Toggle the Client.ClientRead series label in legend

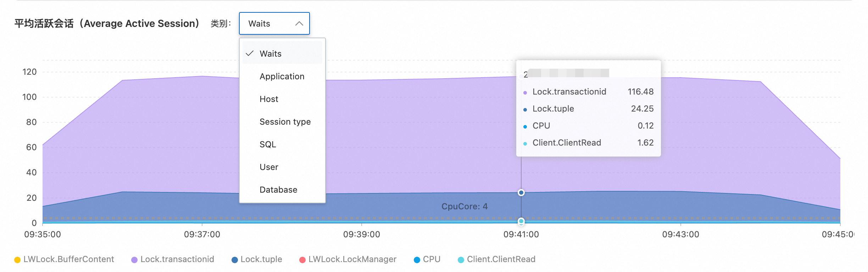[501, 259]
